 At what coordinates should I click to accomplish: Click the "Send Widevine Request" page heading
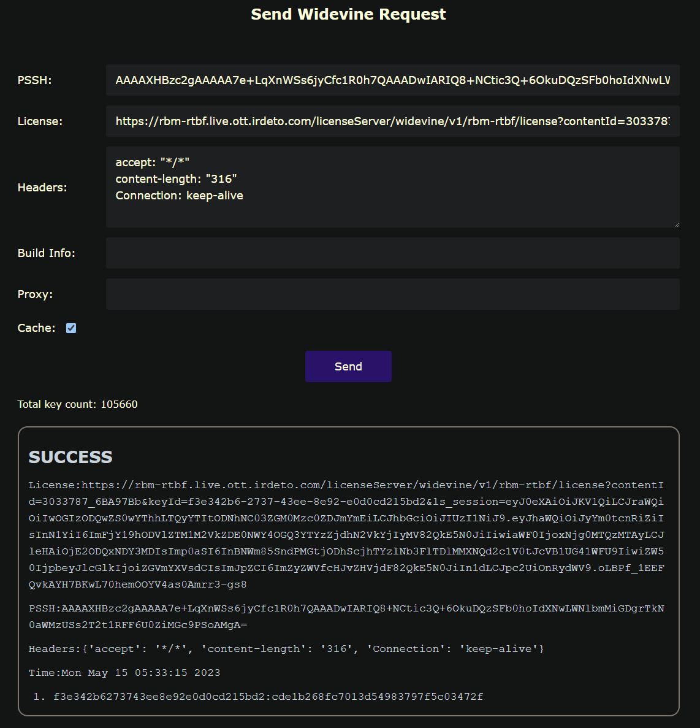pyautogui.click(x=348, y=14)
